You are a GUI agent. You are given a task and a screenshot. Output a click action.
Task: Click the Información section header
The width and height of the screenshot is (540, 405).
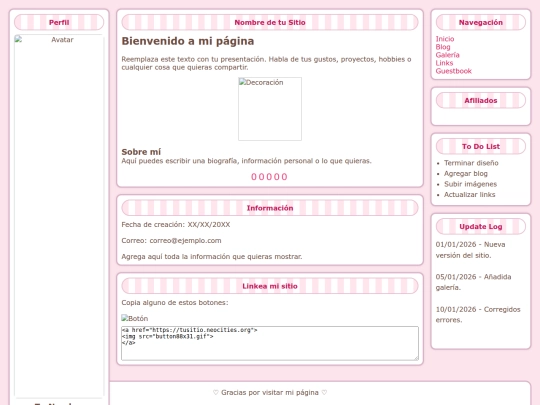[x=270, y=208]
